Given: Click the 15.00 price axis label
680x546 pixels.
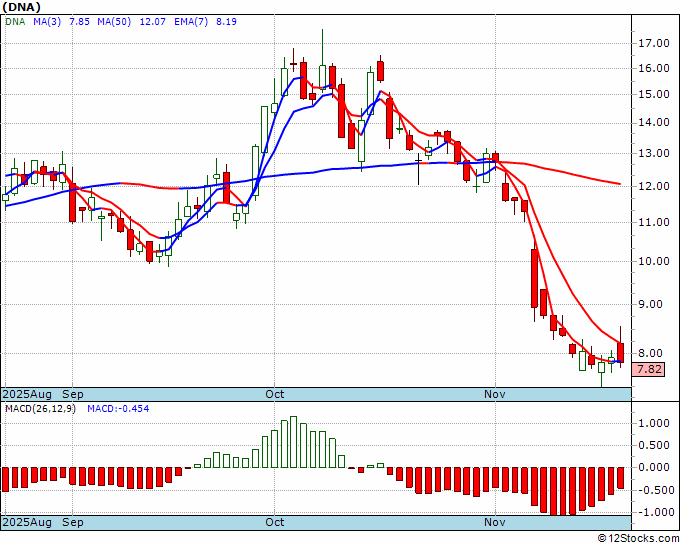Looking at the screenshot, I should click(654, 95).
